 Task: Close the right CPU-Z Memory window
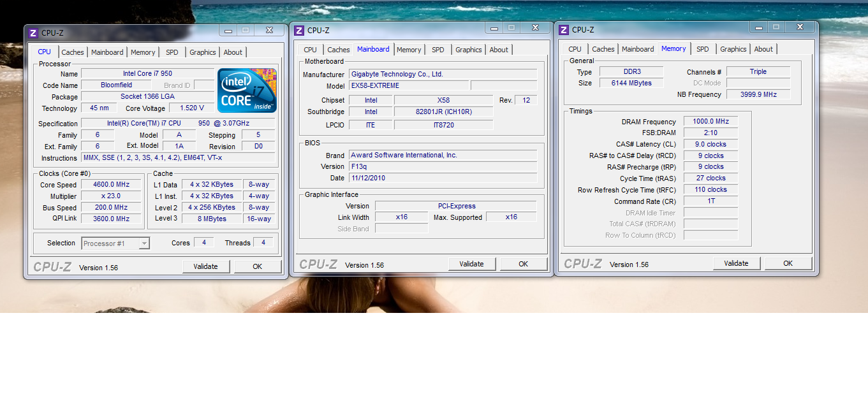[800, 27]
